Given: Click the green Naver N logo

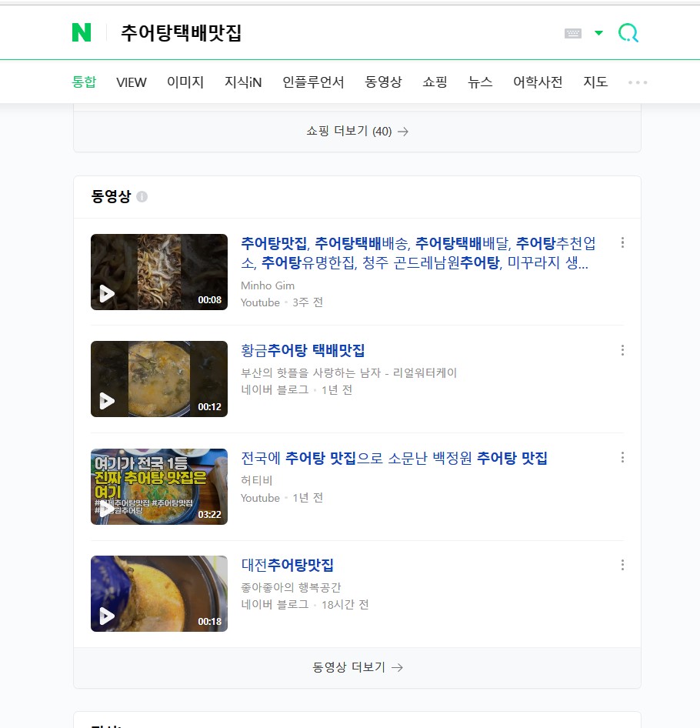Looking at the screenshot, I should pyautogui.click(x=82, y=32).
